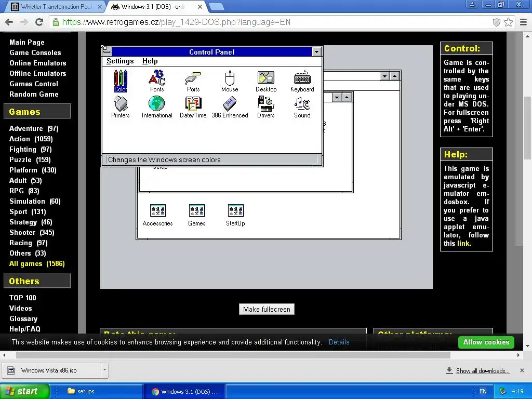The width and height of the screenshot is (532, 399).
Task: Open the Sound settings icon
Action: [302, 107]
